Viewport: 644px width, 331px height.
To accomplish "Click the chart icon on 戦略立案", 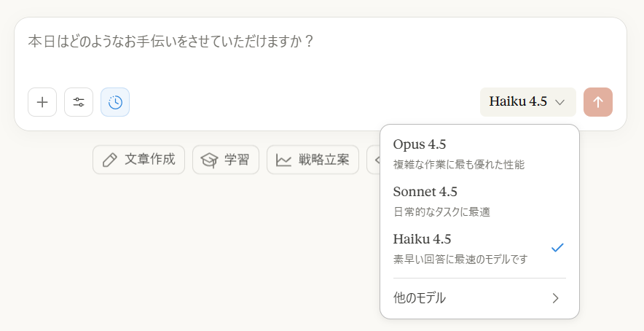I will click(x=283, y=160).
